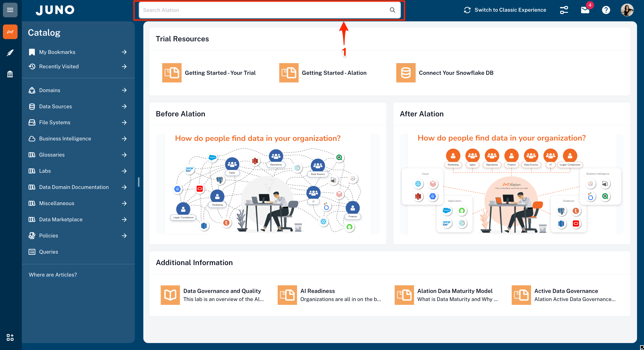Open the inbox mail icon with badge

585,10
